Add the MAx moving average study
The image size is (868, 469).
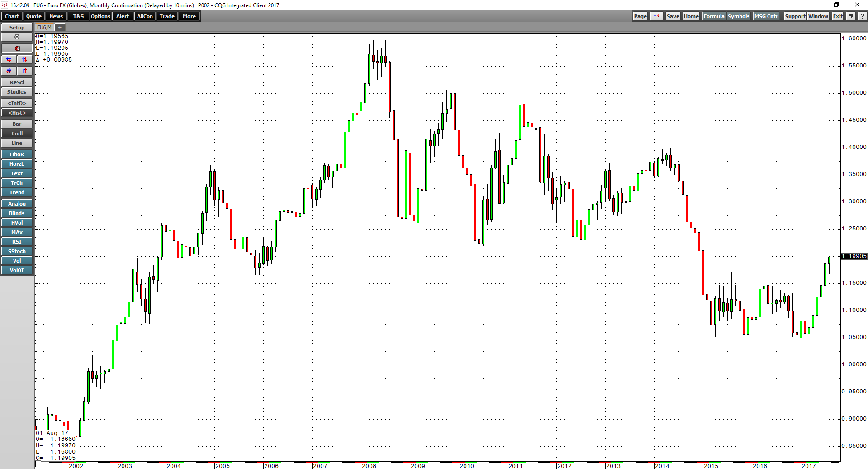(x=17, y=232)
